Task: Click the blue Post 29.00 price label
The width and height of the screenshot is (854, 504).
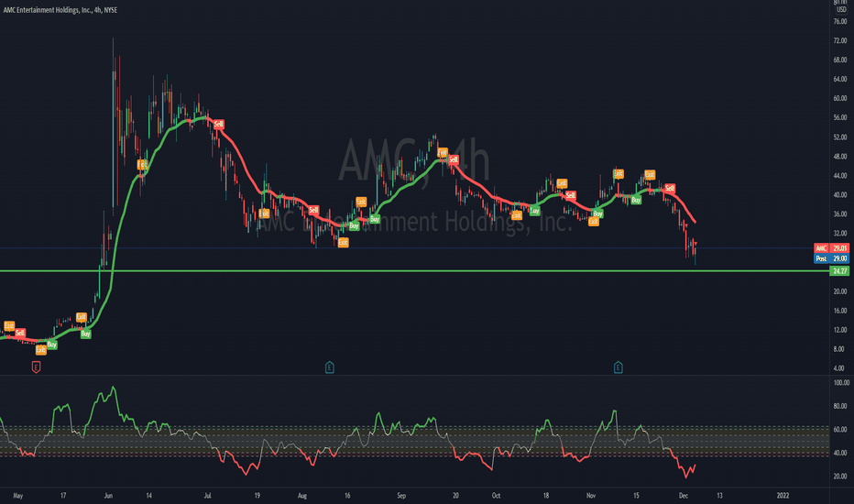Action: click(831, 258)
